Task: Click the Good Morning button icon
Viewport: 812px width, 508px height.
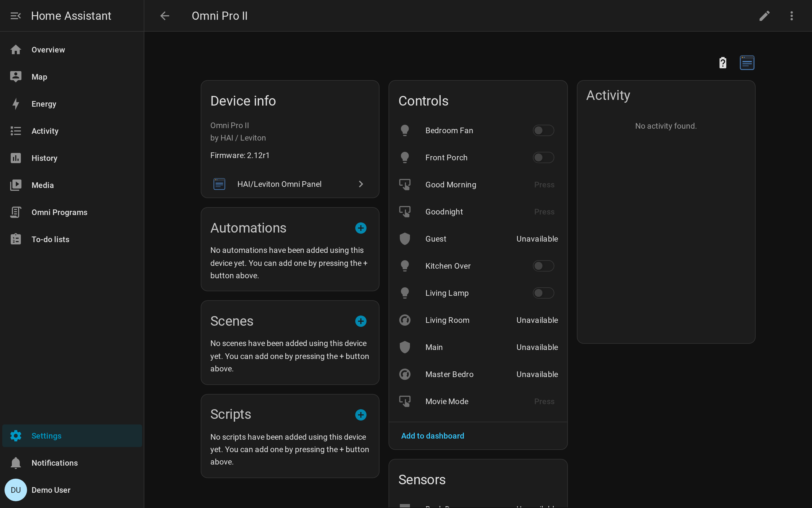Action: click(405, 185)
